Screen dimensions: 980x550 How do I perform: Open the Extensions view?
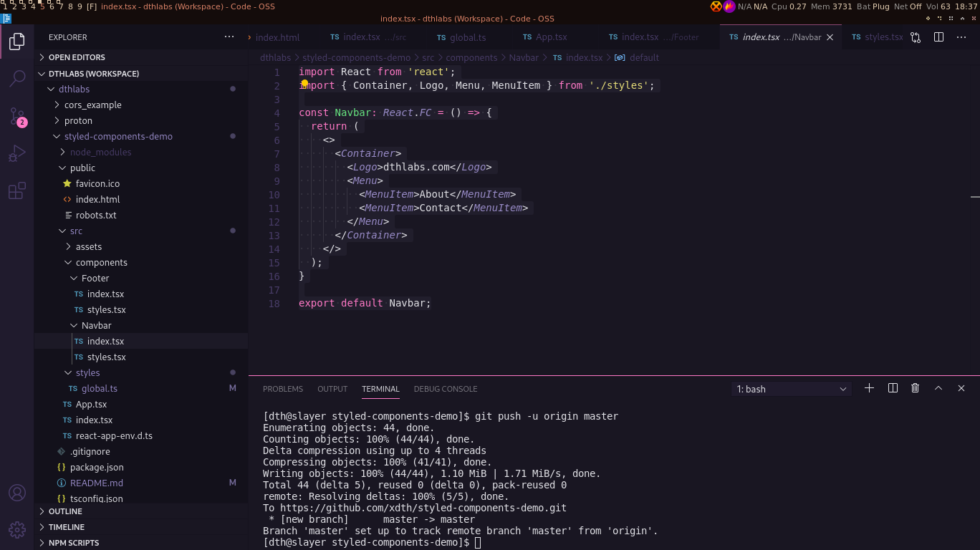click(16, 190)
